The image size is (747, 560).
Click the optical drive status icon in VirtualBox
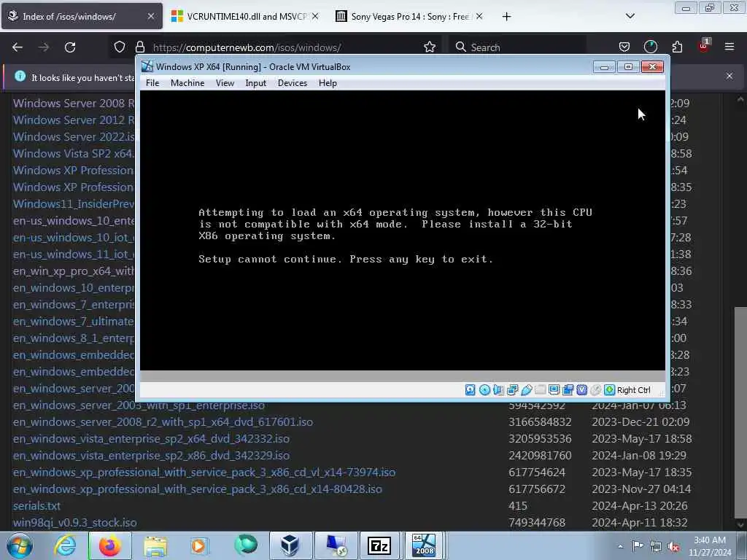484,390
